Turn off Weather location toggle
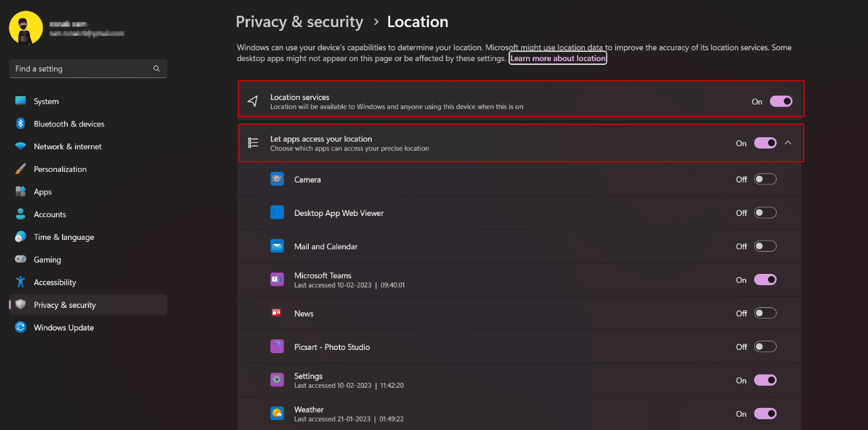Screen dimensions: 868x430 tap(765, 414)
